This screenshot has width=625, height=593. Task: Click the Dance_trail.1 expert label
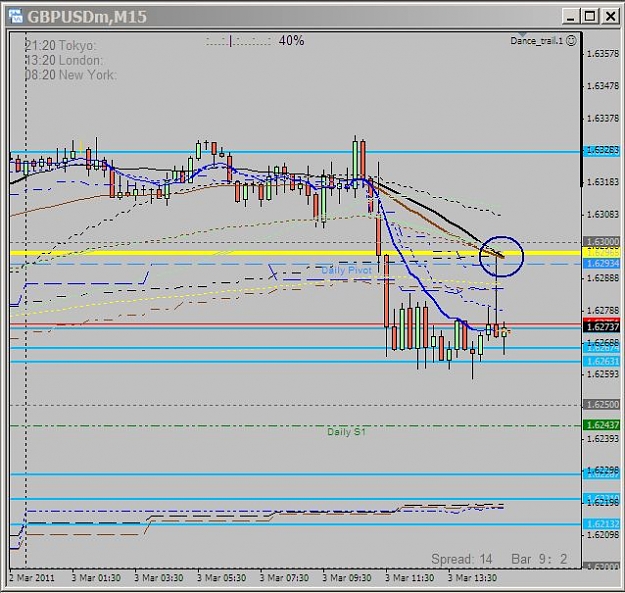pyautogui.click(x=537, y=41)
